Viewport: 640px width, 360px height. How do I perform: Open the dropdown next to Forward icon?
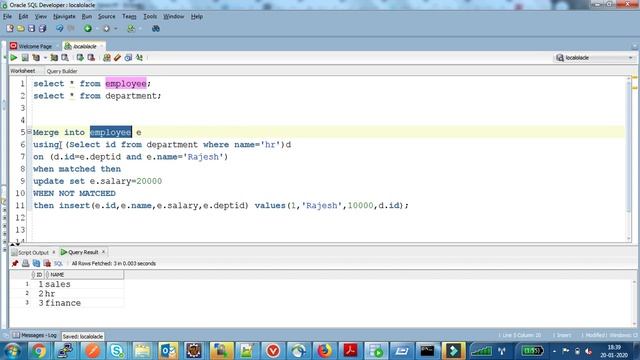[x=116, y=29]
